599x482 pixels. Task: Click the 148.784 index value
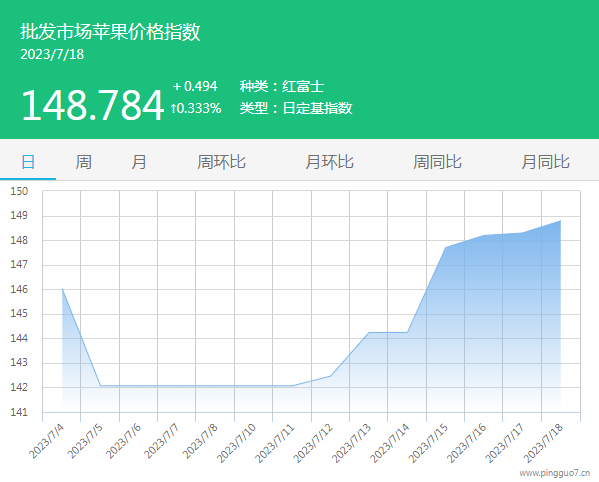click(92, 105)
